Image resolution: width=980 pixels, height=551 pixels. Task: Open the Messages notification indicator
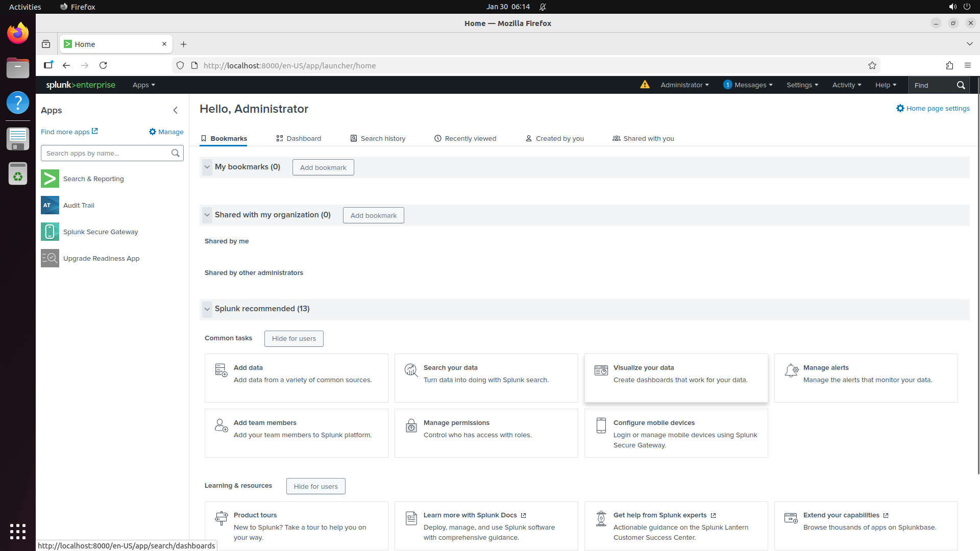(748, 85)
